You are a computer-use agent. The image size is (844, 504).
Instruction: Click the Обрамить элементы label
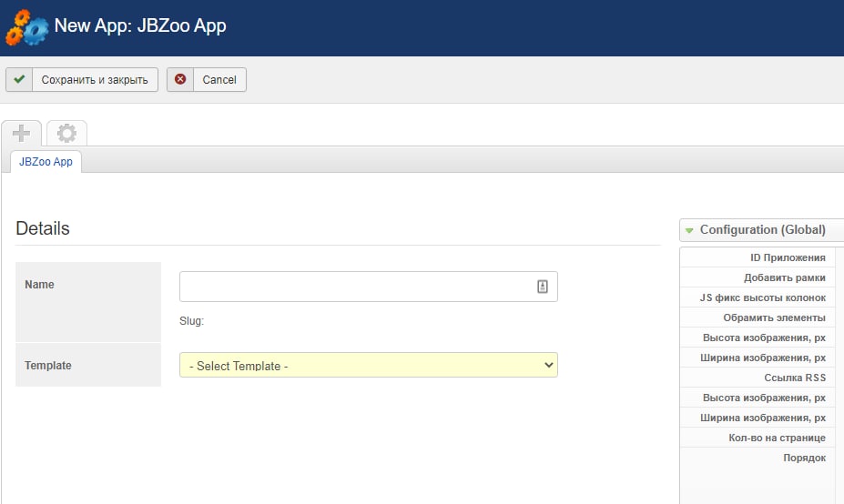pyautogui.click(x=774, y=318)
